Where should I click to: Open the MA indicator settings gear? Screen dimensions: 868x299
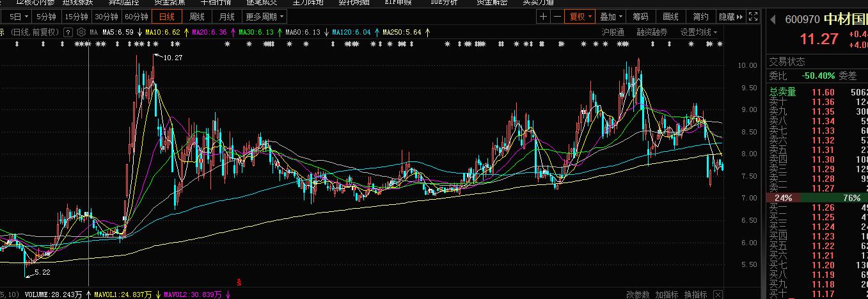click(x=82, y=31)
